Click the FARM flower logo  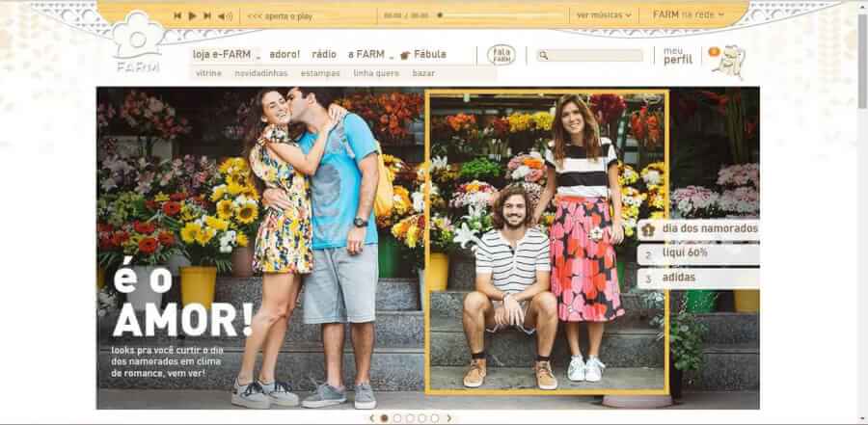[x=138, y=42]
